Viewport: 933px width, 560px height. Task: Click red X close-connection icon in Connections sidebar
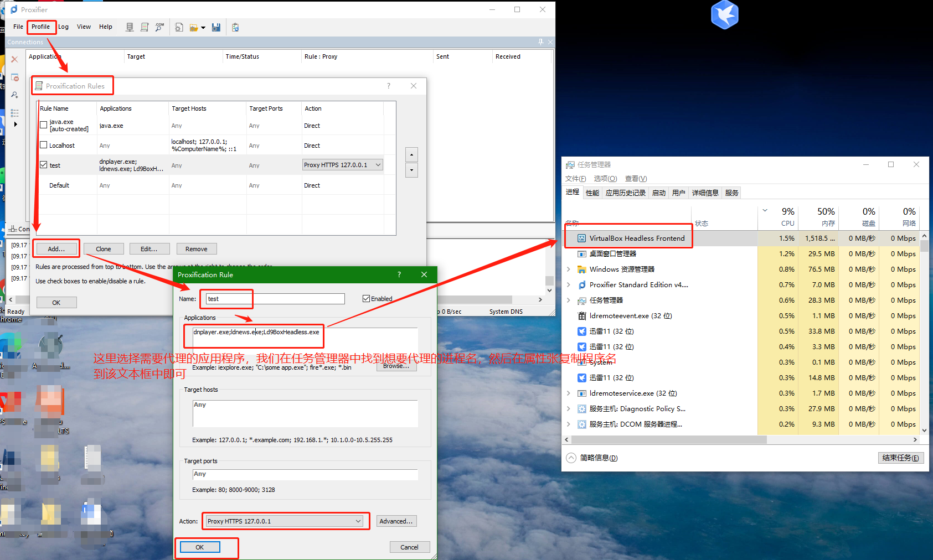coord(15,59)
